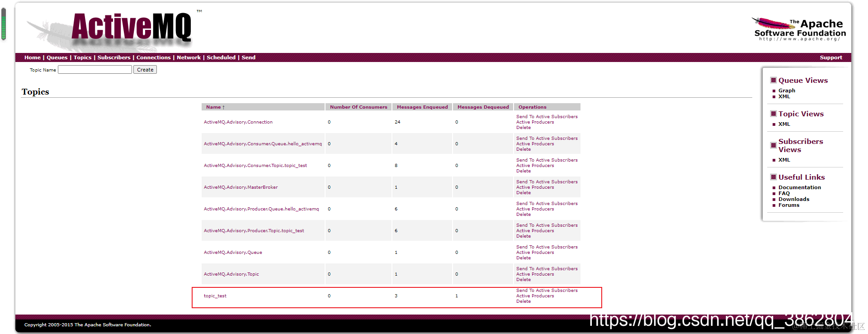The image size is (868, 334).
Task: Delete the ActiveMQ.Advisory.Consumer.Topic.topic_test topic
Action: [524, 171]
